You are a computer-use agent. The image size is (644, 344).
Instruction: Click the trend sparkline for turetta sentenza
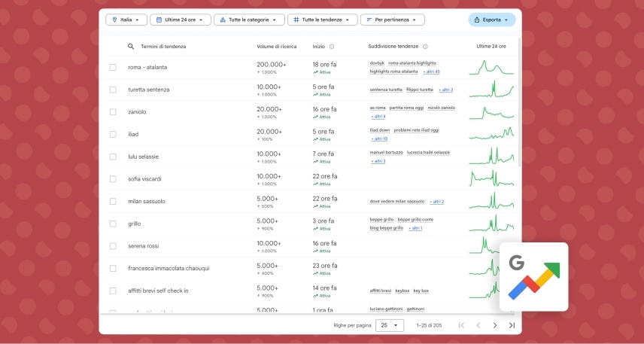point(491,90)
